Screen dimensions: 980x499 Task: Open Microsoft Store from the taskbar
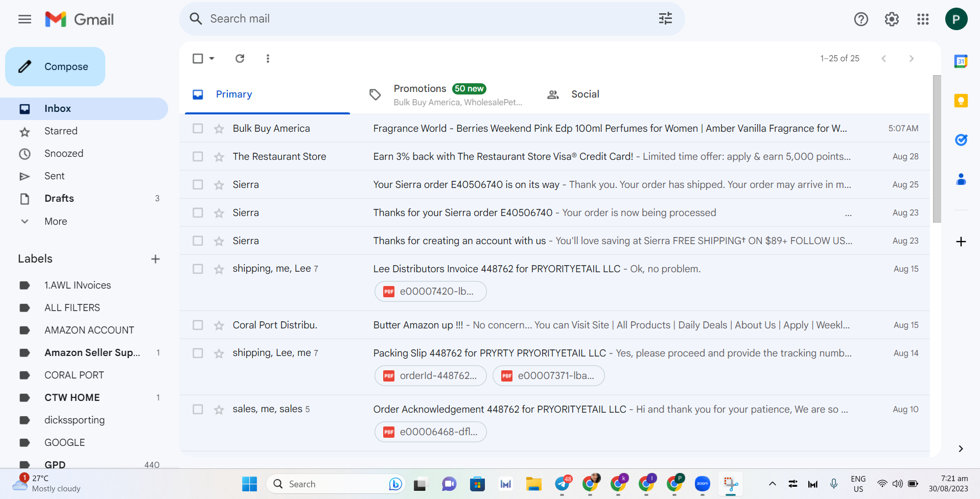(477, 484)
